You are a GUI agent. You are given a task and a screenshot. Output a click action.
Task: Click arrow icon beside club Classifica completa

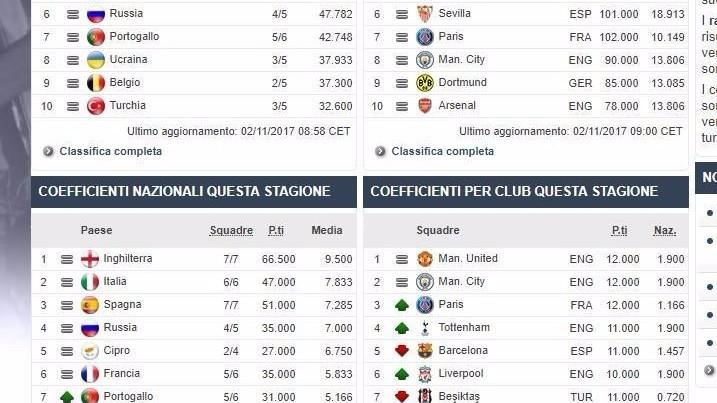click(380, 151)
